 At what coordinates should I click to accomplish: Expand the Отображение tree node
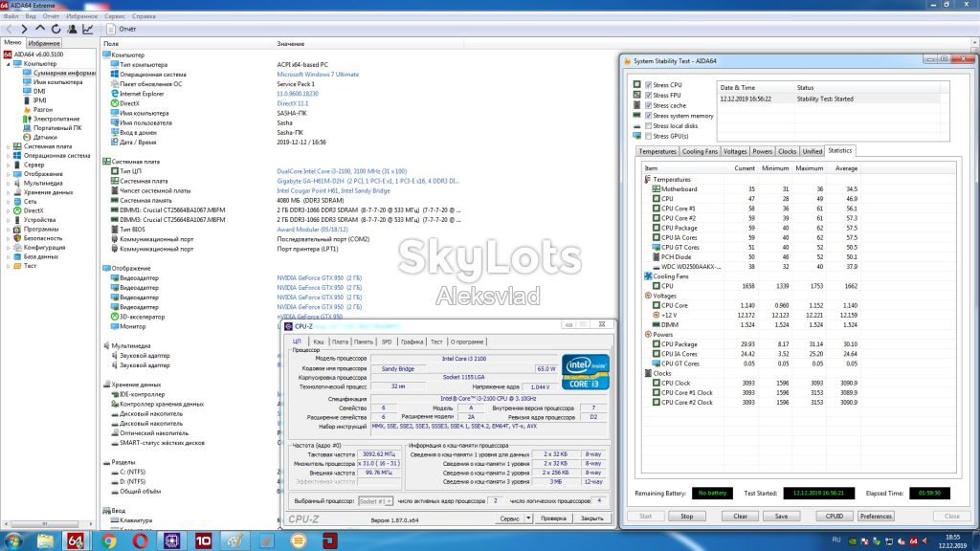coord(8,174)
